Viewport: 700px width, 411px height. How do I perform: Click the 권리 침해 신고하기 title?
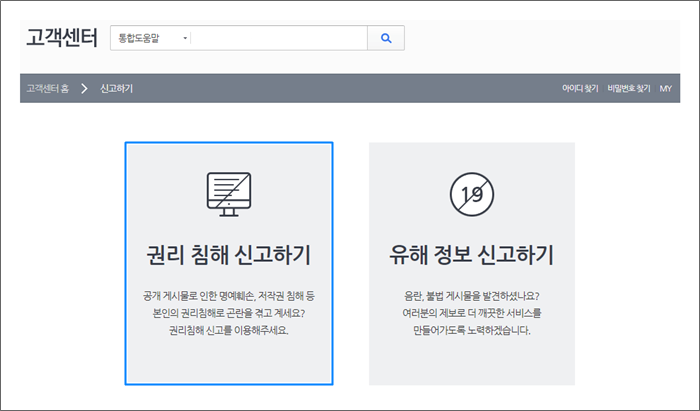coord(228,255)
